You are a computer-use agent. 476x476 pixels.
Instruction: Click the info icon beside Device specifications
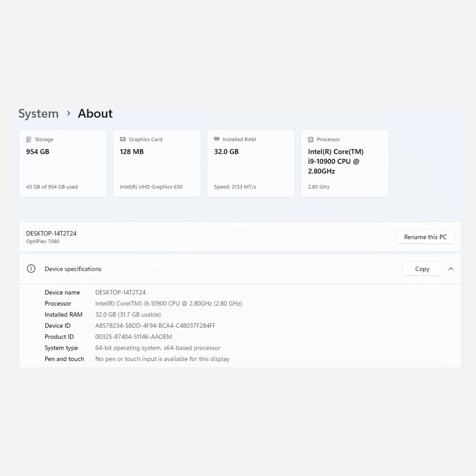point(31,269)
